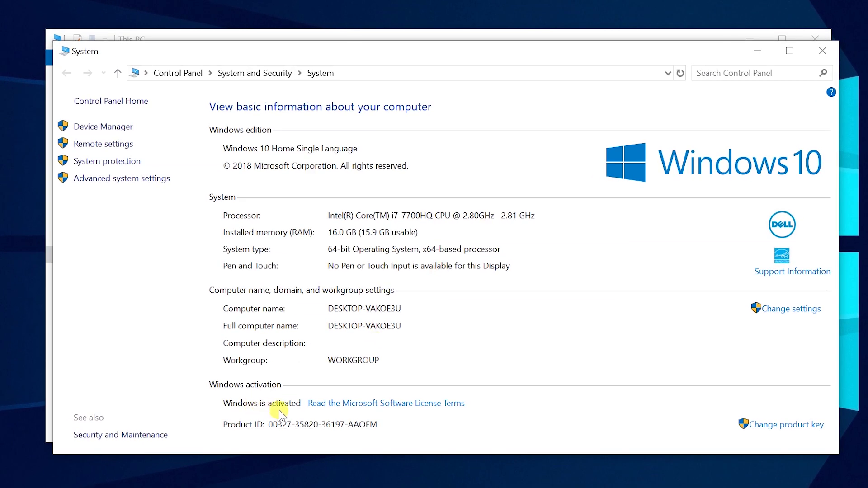
Task: Click Change product key
Action: 786,424
